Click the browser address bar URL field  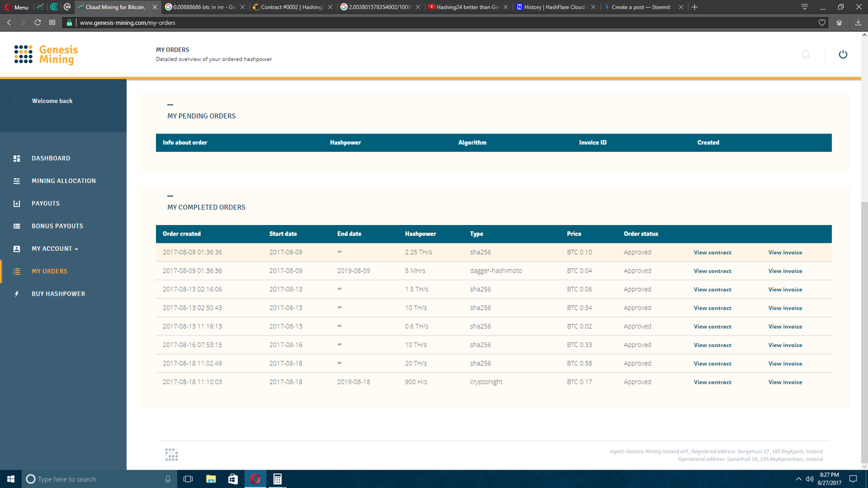(x=271, y=22)
